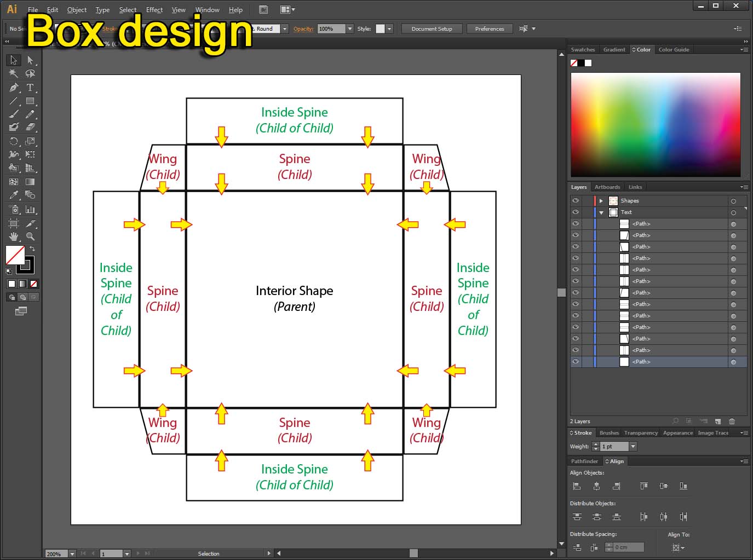Click the Preferences button
The width and height of the screenshot is (753, 560).
point(490,28)
